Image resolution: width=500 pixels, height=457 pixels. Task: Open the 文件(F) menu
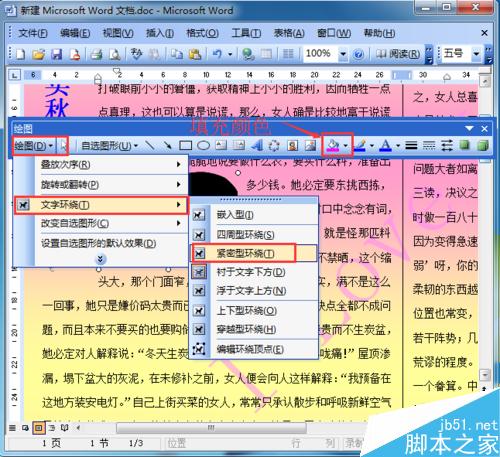(33, 33)
